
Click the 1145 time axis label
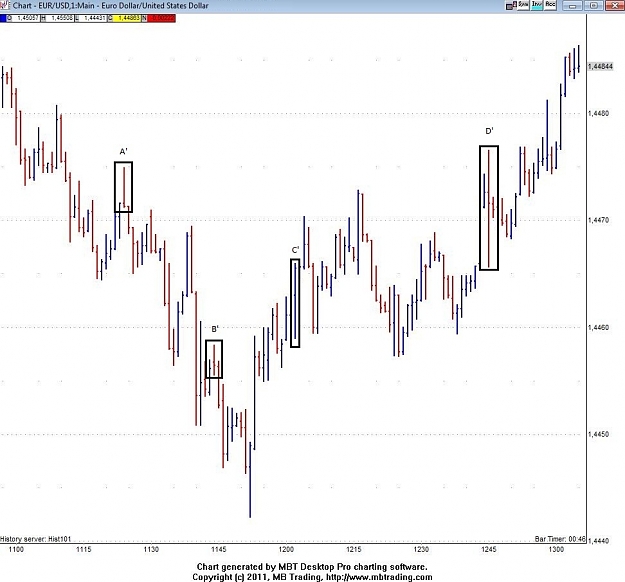[218, 549]
